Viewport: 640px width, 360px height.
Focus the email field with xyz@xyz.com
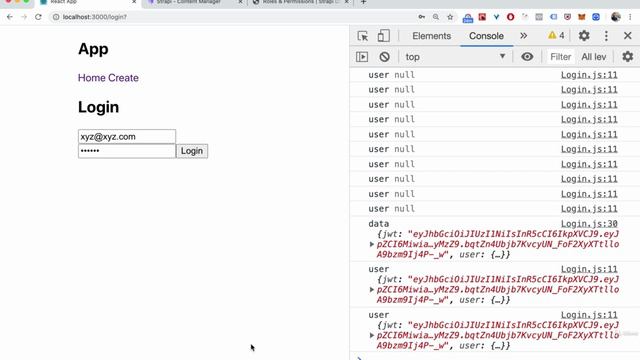[127, 137]
